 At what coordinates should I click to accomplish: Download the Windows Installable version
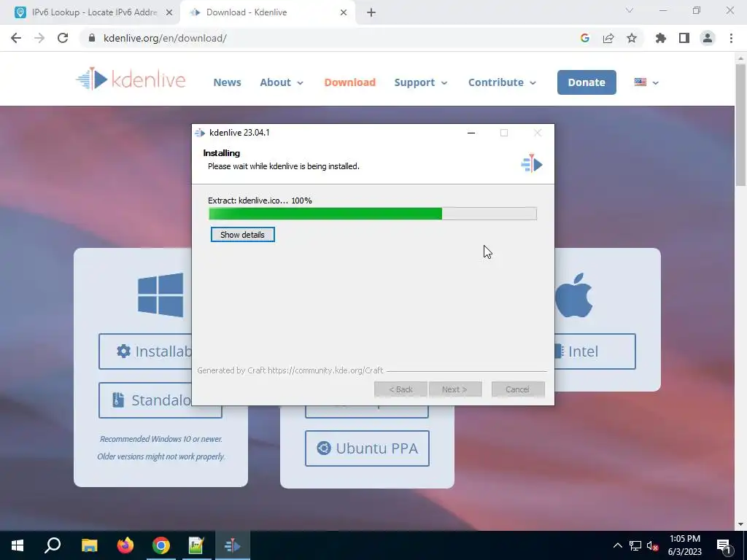[145, 351]
